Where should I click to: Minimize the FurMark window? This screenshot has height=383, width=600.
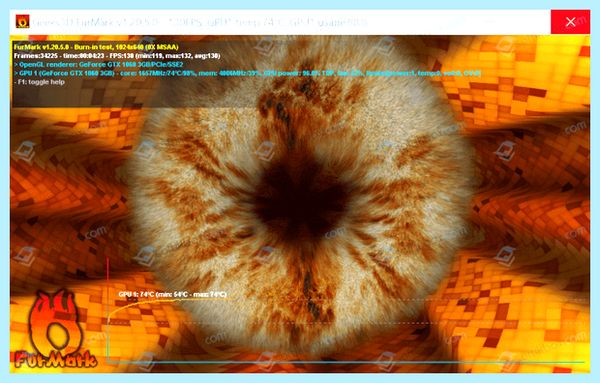click(490, 22)
